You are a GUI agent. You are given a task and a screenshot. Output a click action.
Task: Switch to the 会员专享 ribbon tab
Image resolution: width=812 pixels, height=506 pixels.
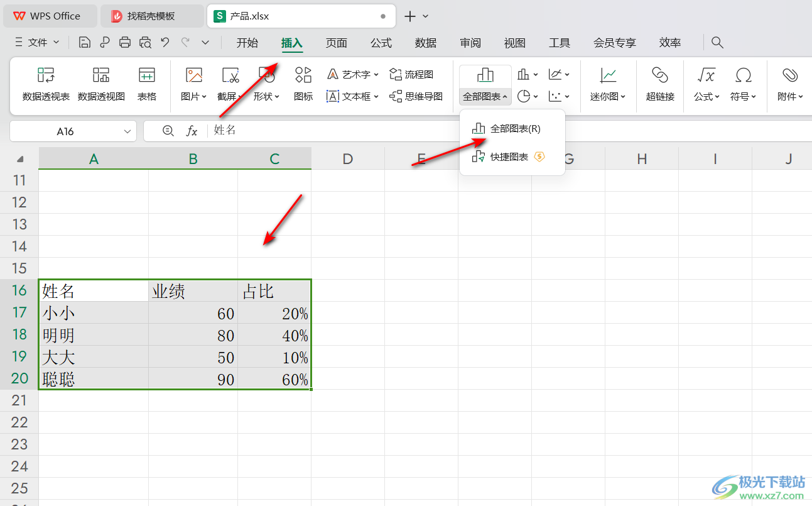[x=615, y=43]
